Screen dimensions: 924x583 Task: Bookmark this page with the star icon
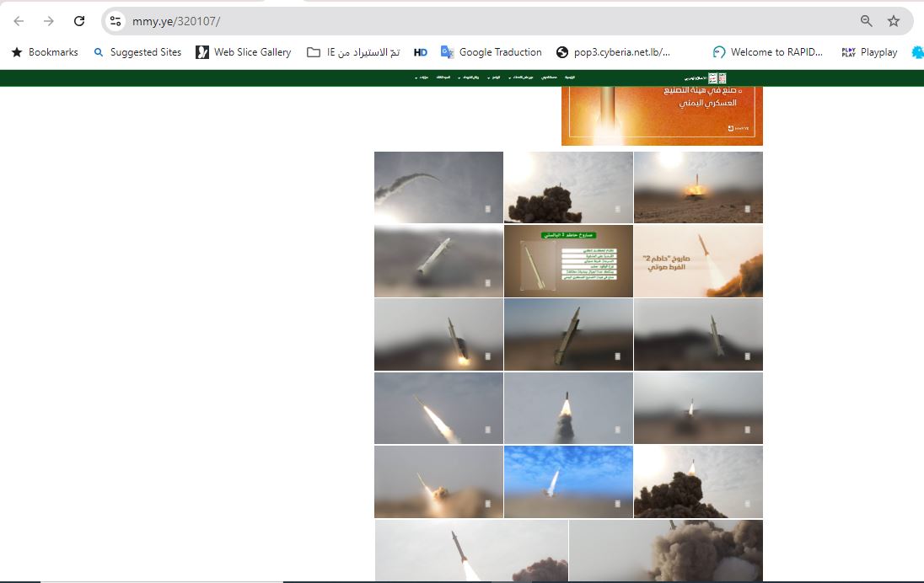point(894,21)
